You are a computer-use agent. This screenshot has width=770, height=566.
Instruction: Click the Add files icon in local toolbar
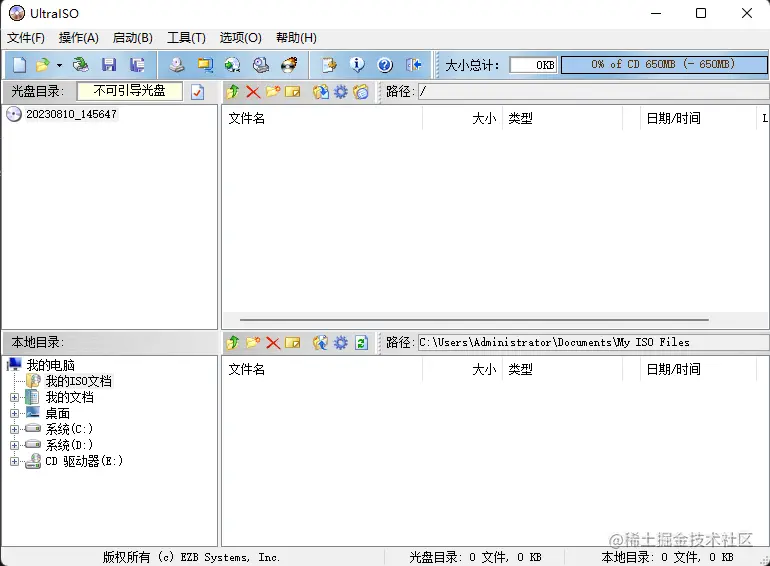321,343
